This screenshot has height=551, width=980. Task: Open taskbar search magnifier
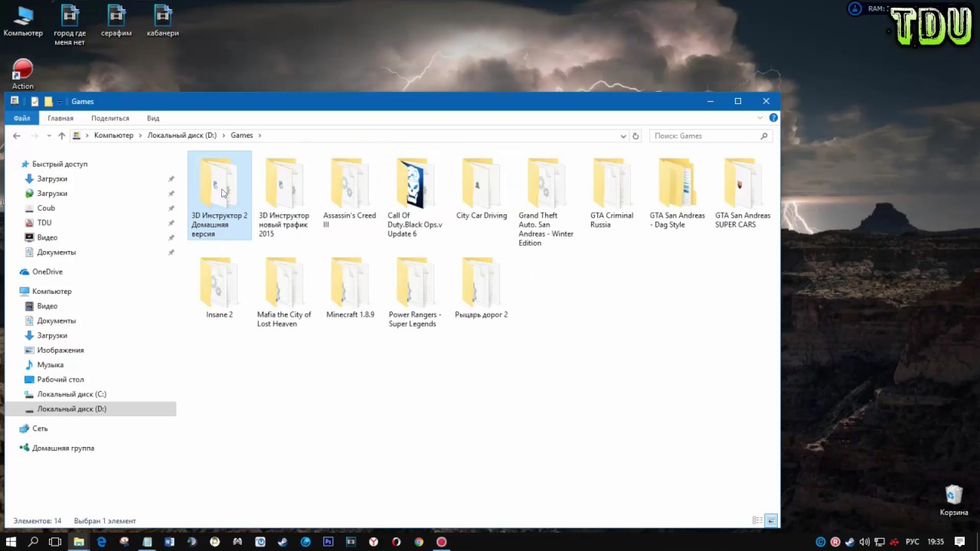(33, 542)
